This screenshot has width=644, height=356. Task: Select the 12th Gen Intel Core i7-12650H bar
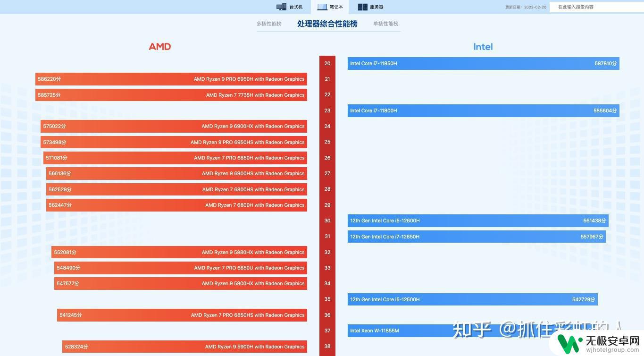coord(477,237)
